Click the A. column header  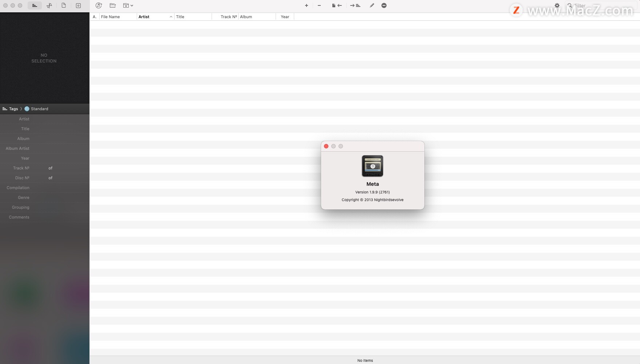click(x=95, y=17)
